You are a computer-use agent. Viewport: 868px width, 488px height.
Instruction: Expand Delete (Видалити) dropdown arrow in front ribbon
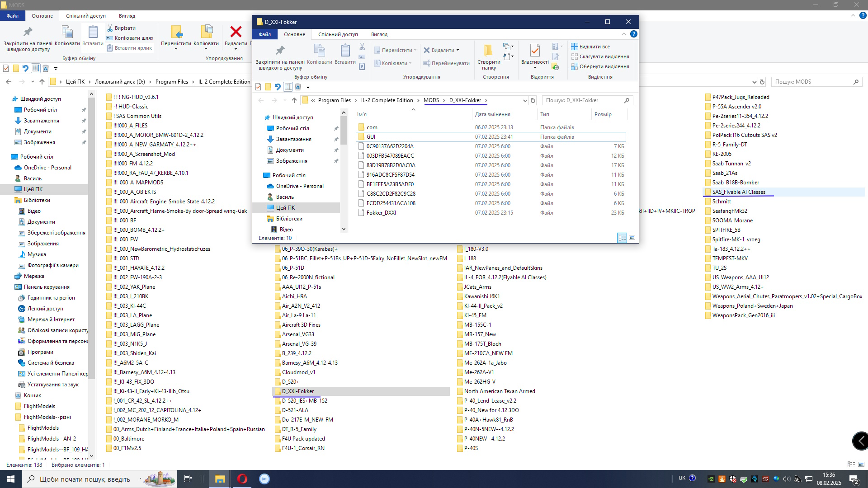click(458, 50)
